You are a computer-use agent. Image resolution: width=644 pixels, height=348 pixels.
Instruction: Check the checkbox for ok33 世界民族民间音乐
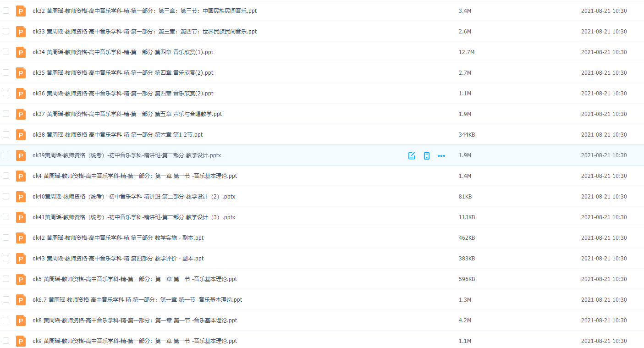[x=6, y=31]
